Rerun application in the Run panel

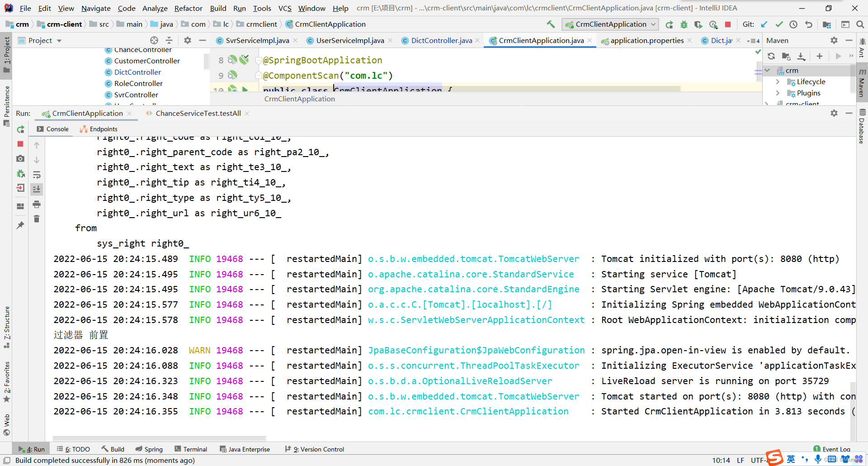click(x=20, y=129)
